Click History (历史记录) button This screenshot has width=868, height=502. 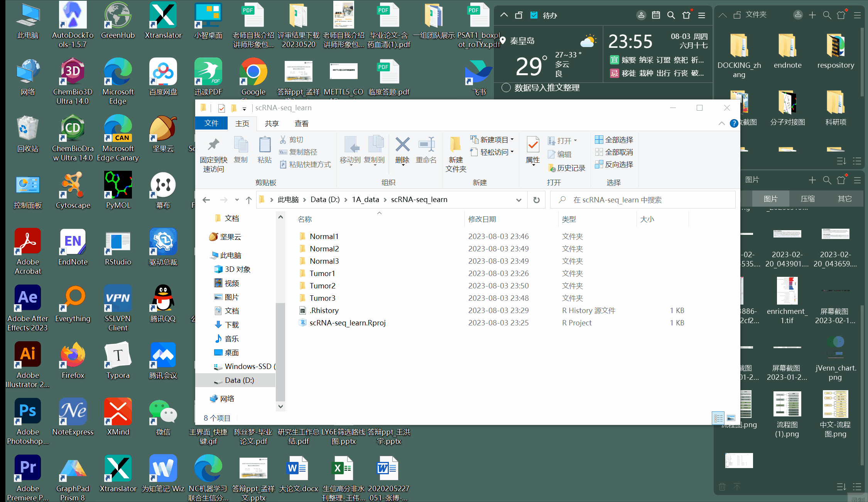pos(567,168)
